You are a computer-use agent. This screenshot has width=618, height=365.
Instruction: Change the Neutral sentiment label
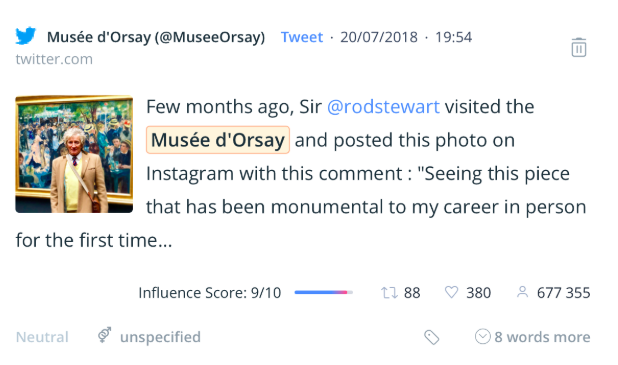pos(42,337)
